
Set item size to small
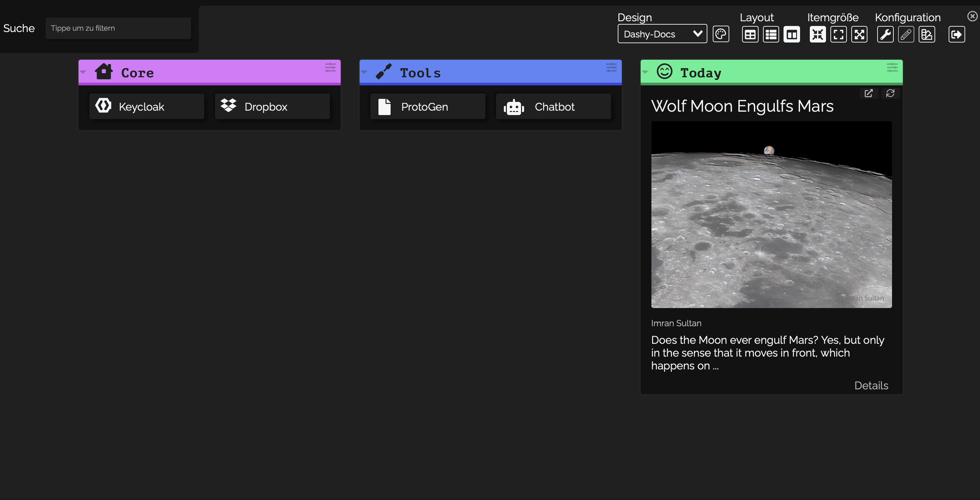click(x=817, y=34)
